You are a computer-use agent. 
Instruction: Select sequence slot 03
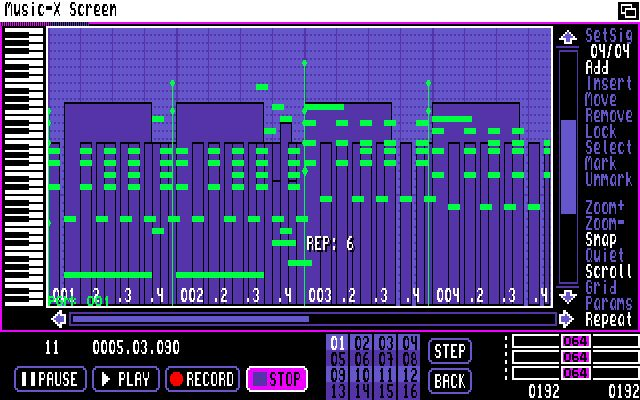coord(386,343)
